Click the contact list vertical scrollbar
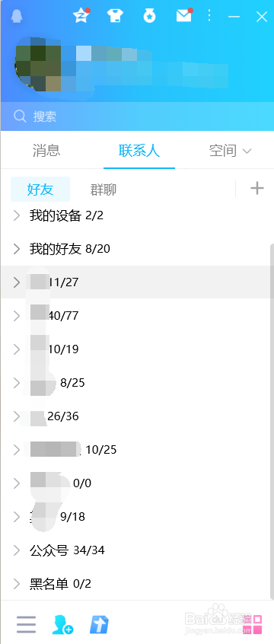Image resolution: width=274 pixels, height=644 pixels. (272, 271)
